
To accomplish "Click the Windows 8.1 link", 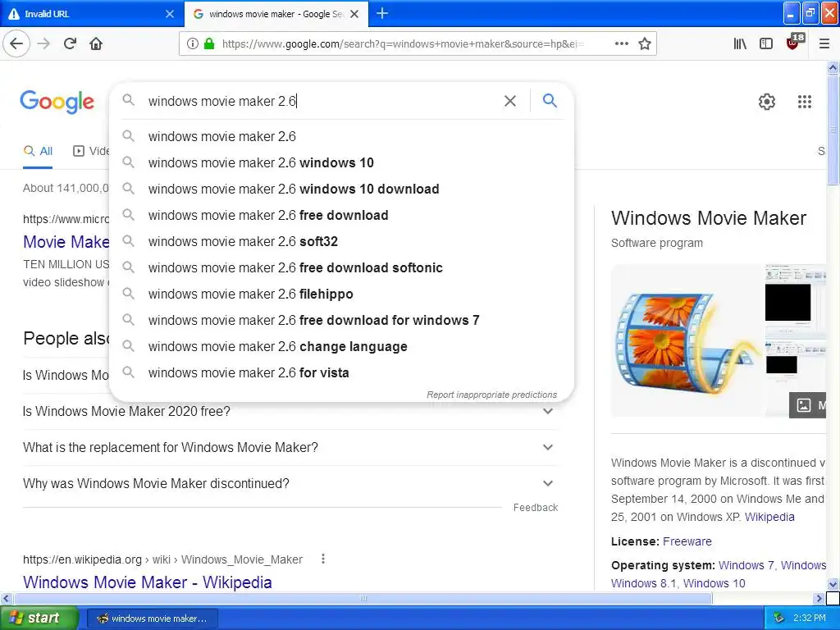I will [643, 583].
